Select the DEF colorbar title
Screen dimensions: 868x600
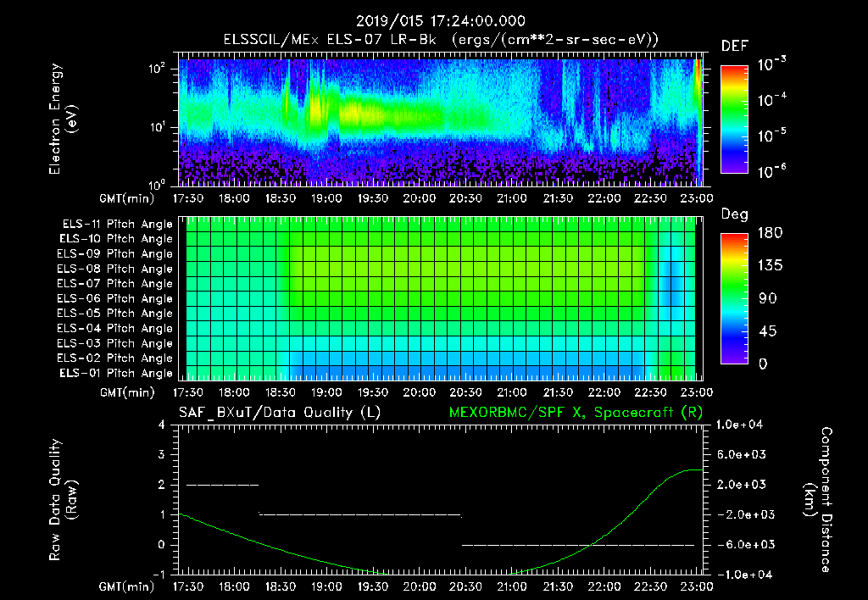tap(735, 46)
